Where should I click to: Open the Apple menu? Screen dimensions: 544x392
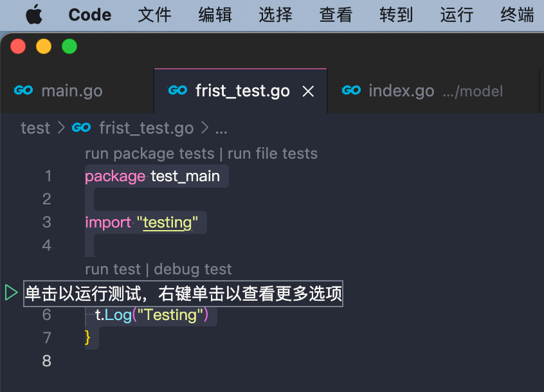(34, 15)
